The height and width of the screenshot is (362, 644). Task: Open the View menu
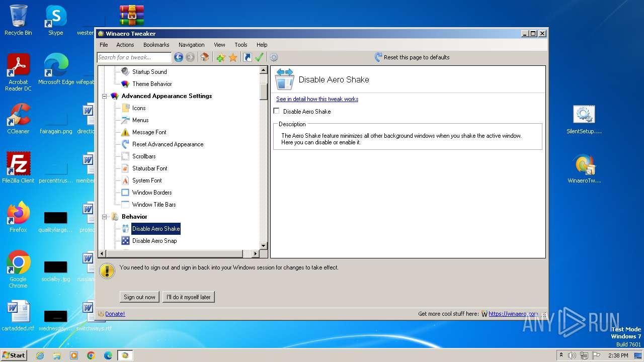tap(219, 45)
